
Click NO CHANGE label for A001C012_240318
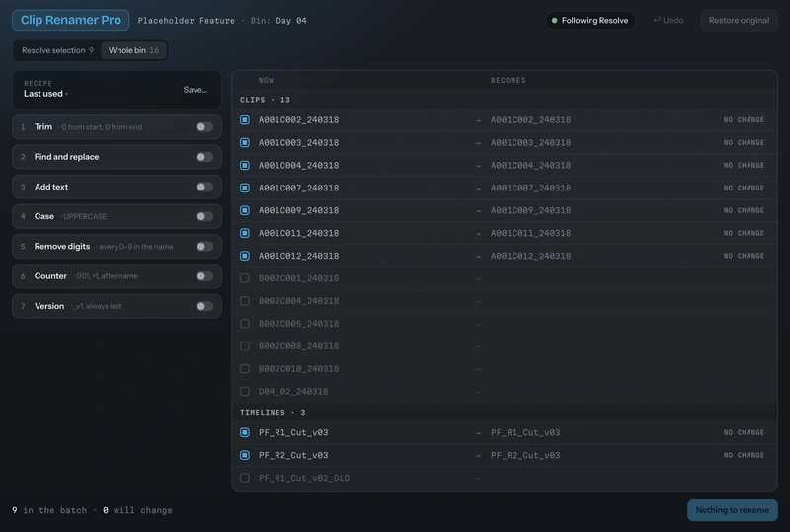(x=744, y=256)
